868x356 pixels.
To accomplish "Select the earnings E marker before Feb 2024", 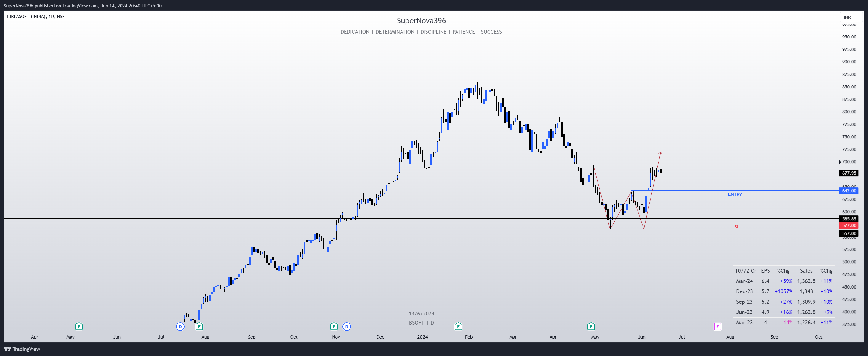I will coord(458,326).
